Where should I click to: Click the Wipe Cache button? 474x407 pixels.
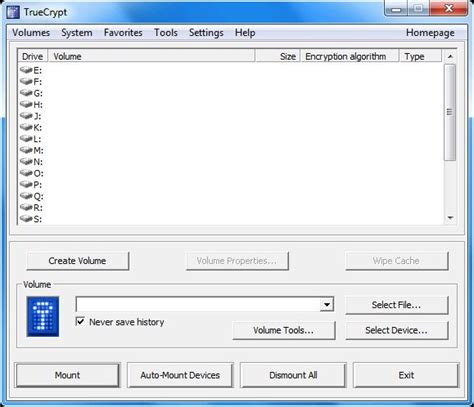[x=396, y=261]
